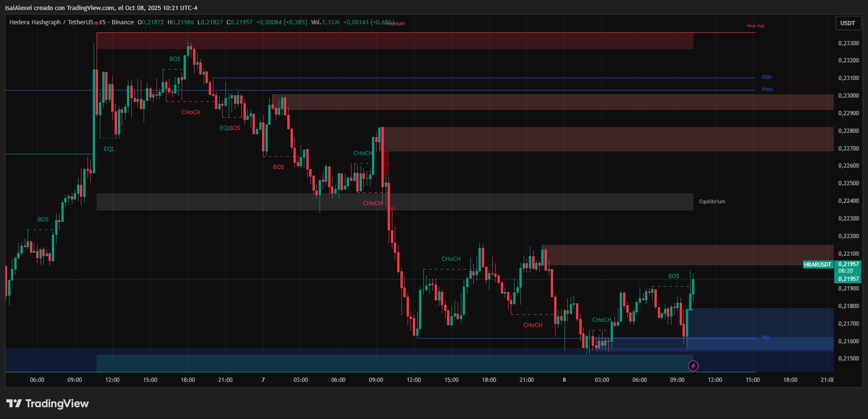This screenshot has height=419, width=868.
Task: Click 0,23300 on the price axis
Action: [x=848, y=43]
